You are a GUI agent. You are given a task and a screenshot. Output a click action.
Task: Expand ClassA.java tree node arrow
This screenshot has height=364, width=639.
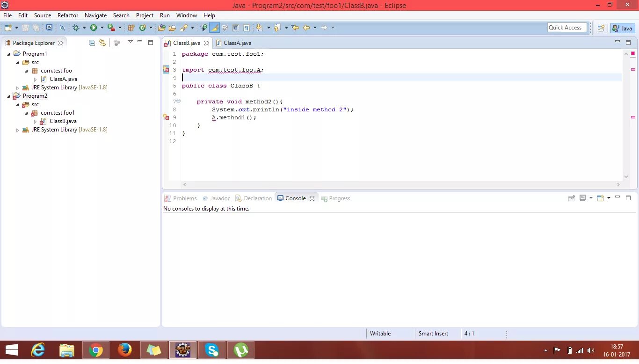tap(36, 79)
